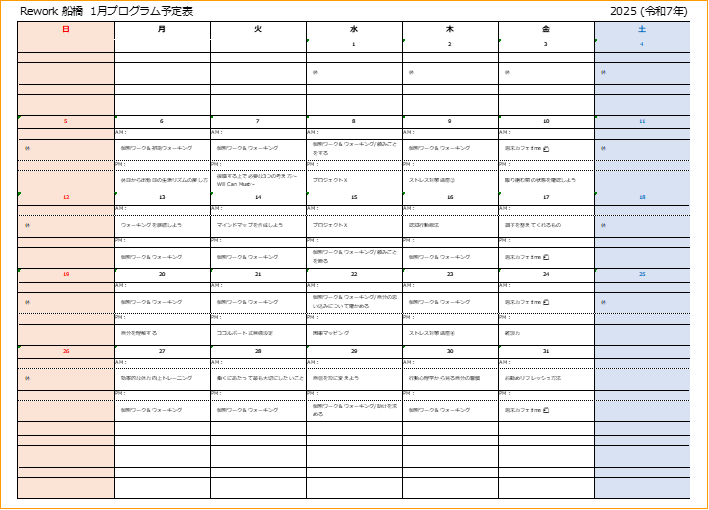Click the Saturday header '土'
The height and width of the screenshot is (510, 709).
[x=642, y=29]
